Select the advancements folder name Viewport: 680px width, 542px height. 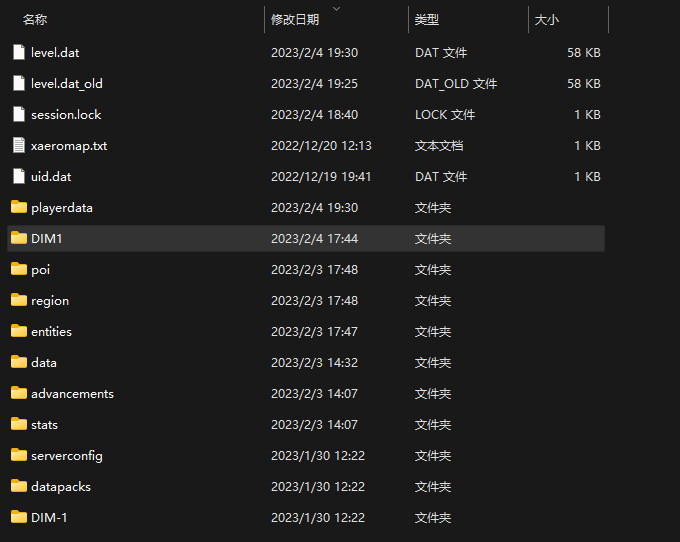[x=72, y=394]
